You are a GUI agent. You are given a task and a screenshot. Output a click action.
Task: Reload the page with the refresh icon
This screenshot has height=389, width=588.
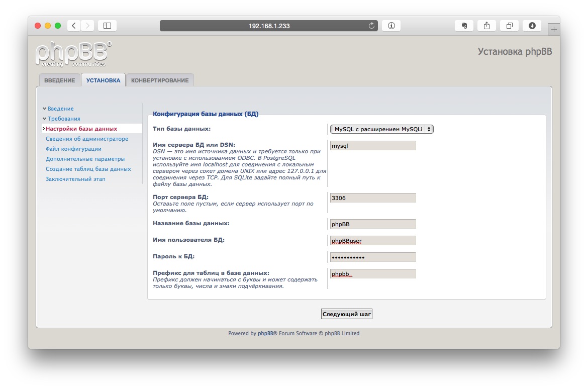[x=371, y=26]
